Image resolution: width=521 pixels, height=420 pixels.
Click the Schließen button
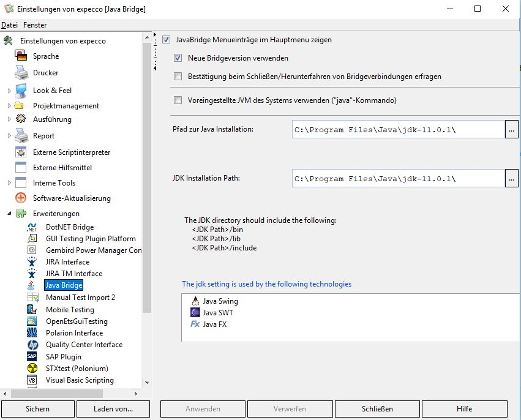point(377,409)
